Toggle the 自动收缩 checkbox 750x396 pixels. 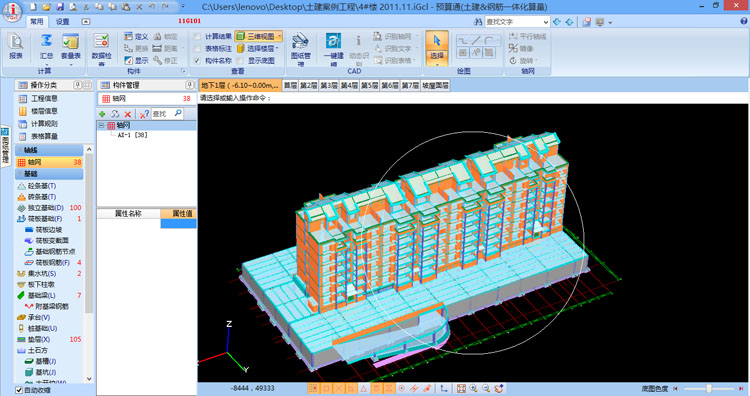pos(19,390)
